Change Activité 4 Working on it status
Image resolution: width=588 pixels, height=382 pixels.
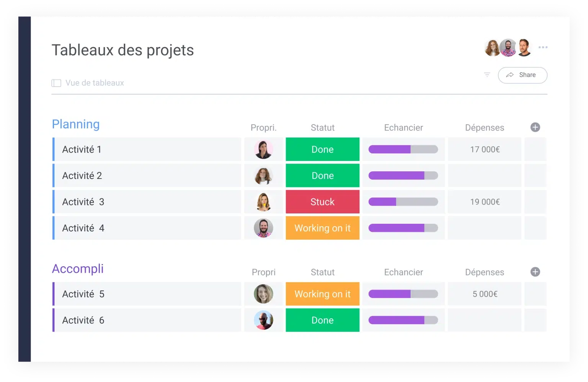(x=322, y=228)
